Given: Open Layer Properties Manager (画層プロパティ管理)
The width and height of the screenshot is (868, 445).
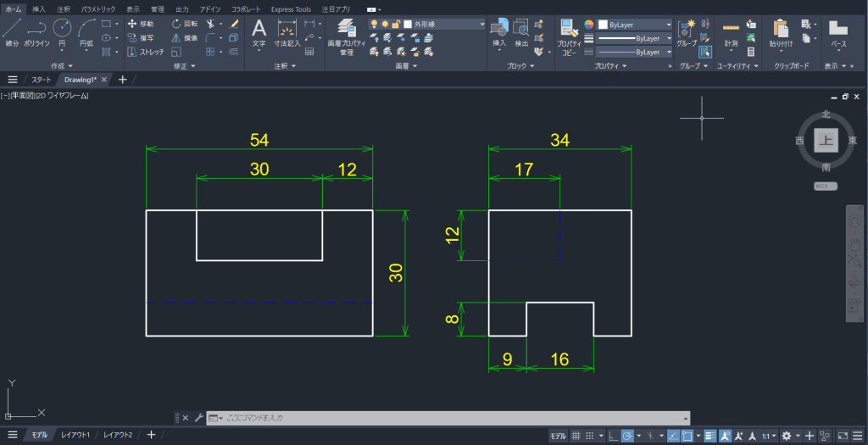Looking at the screenshot, I should click(x=346, y=35).
